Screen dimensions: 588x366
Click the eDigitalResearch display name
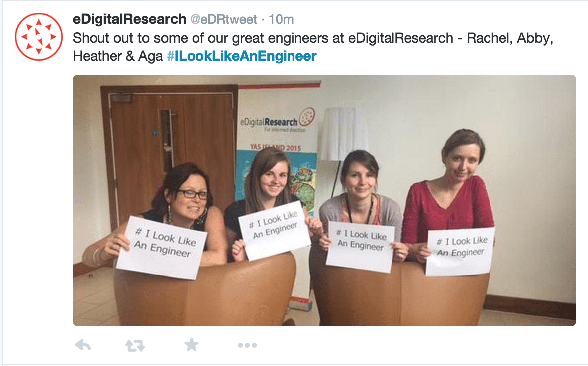click(x=129, y=19)
